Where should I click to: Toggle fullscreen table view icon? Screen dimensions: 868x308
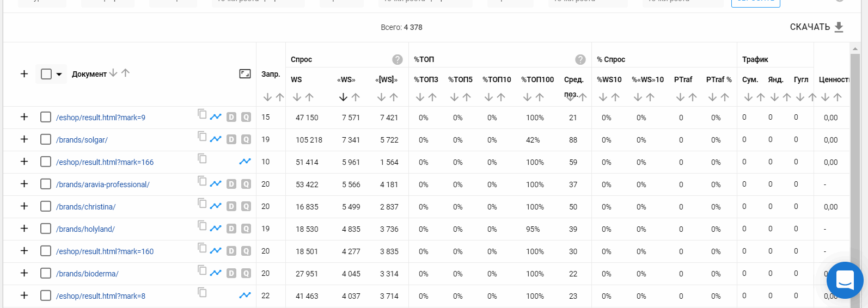[245, 73]
